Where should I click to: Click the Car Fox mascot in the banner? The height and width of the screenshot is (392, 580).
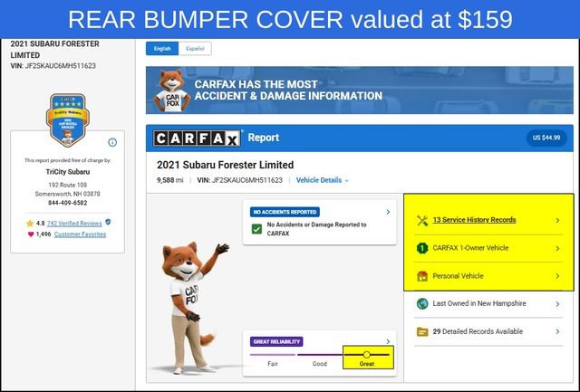pos(171,91)
